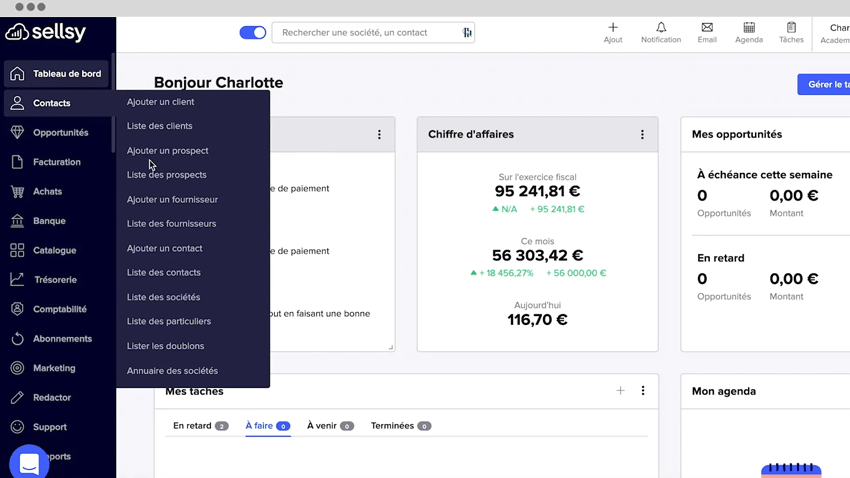The height and width of the screenshot is (478, 850).
Task: Open the Notification bell icon
Action: click(x=661, y=28)
